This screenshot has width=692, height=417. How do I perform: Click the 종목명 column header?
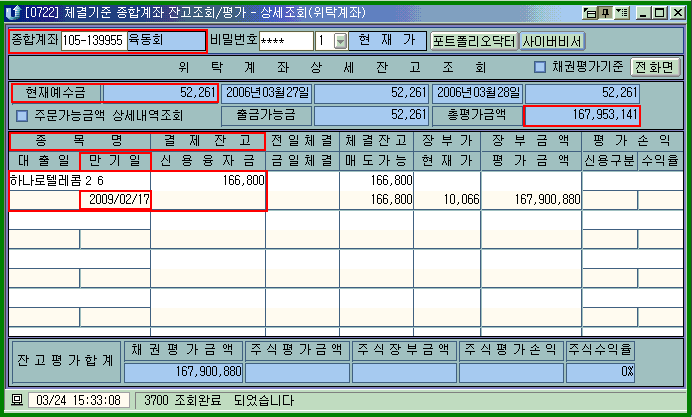(80, 141)
